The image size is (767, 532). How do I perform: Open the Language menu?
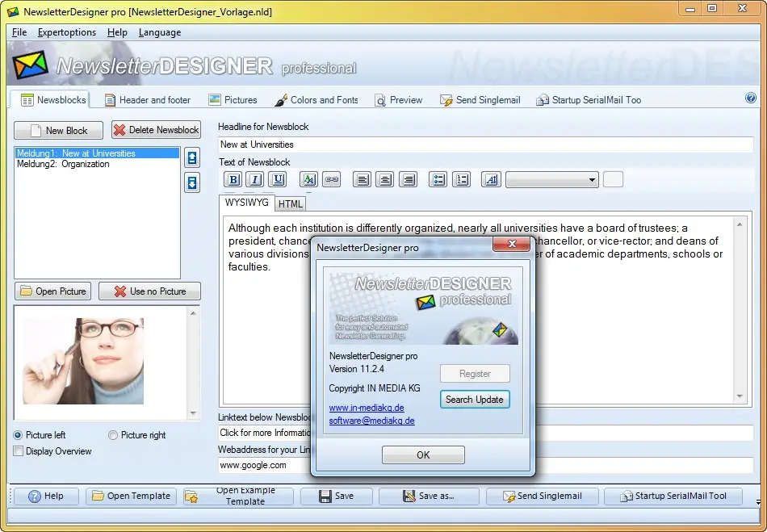160,32
